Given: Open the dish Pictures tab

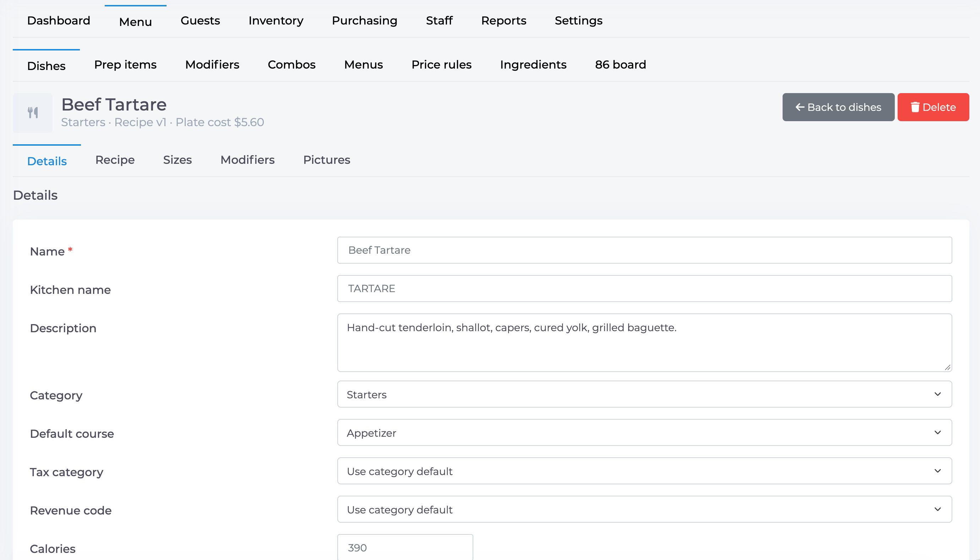Looking at the screenshot, I should (327, 160).
